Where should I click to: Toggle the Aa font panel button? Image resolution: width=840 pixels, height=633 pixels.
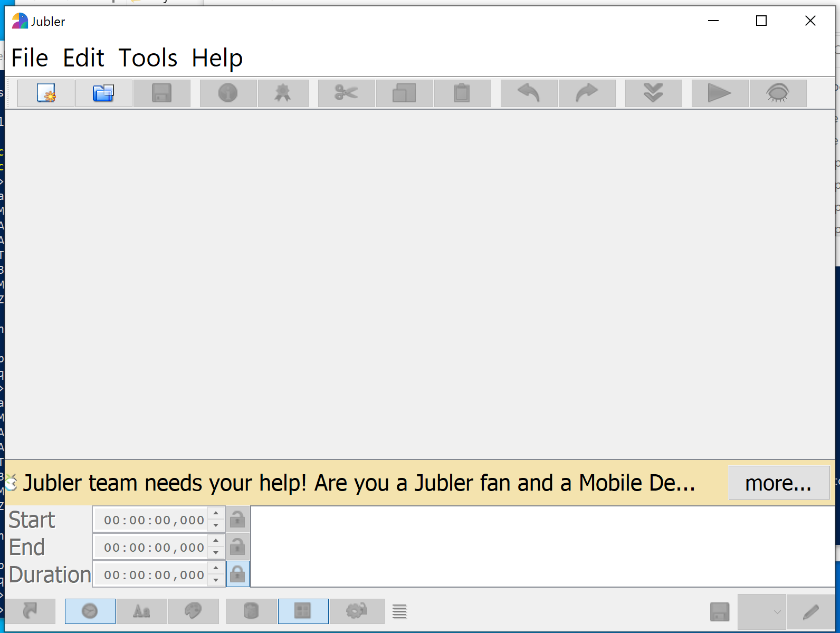pos(141,611)
